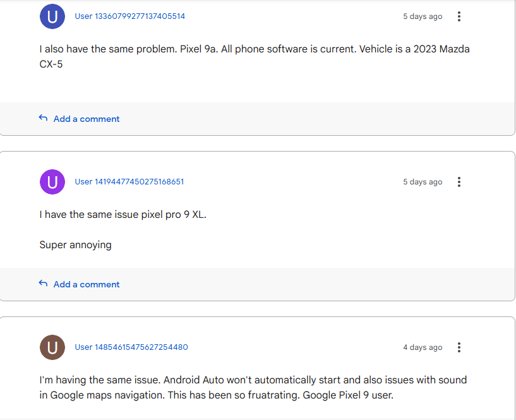Click the 5 days ago timestamp on the second comment
516x420 pixels.
[422, 182]
